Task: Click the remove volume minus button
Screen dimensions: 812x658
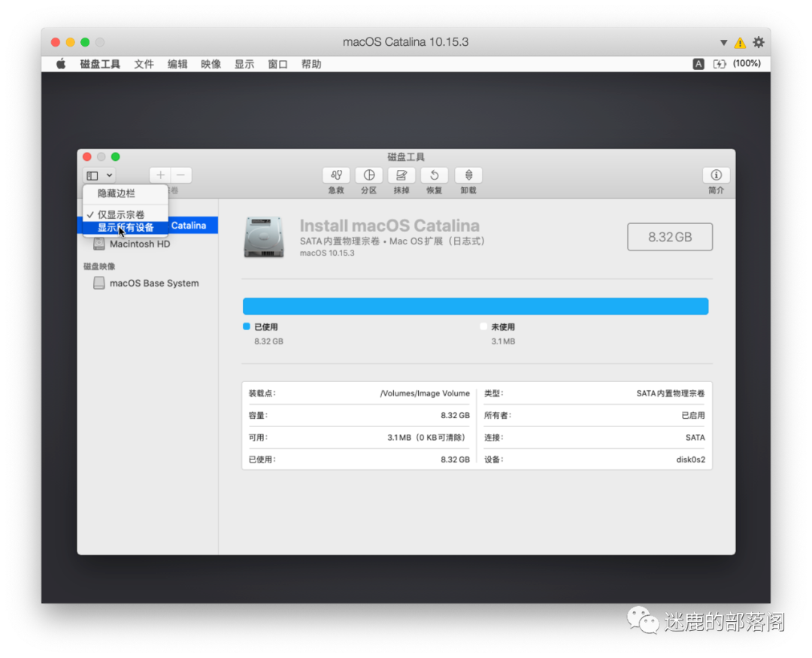Action: (x=180, y=175)
